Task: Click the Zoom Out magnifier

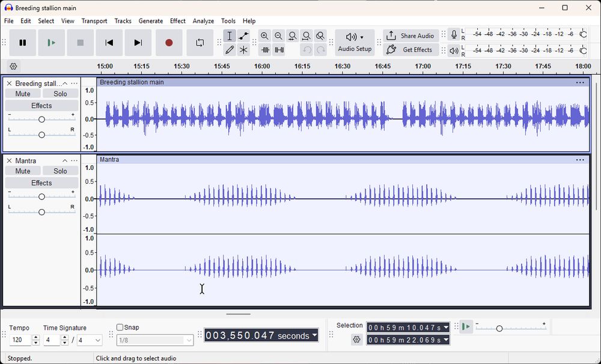Action: pyautogui.click(x=278, y=36)
